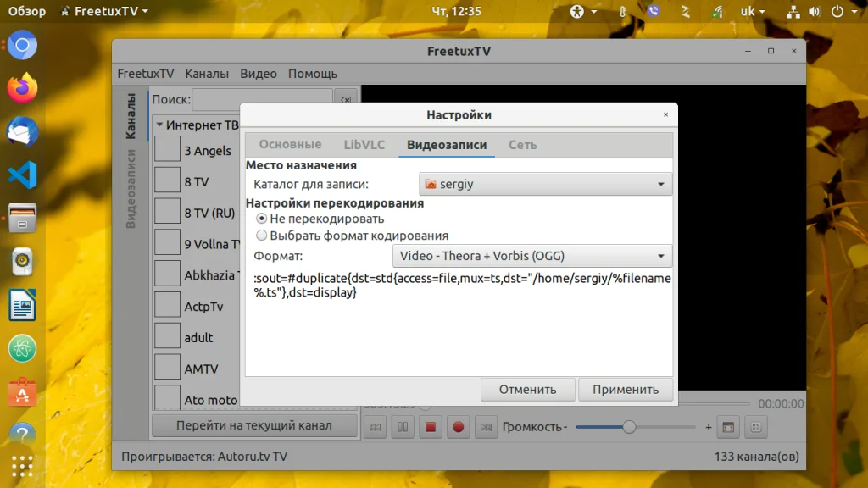This screenshot has width=868, height=488.
Task: Stop playback with the red square button
Action: (430, 427)
